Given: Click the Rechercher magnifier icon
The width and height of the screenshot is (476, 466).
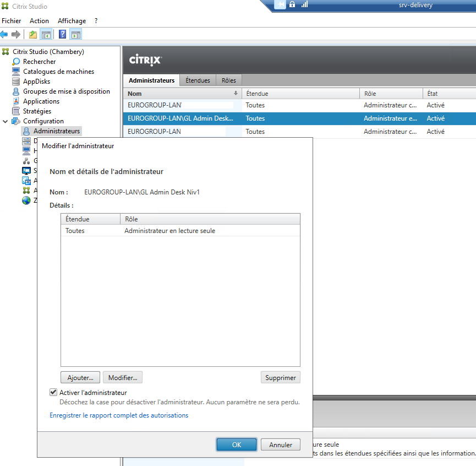Looking at the screenshot, I should pos(16,62).
